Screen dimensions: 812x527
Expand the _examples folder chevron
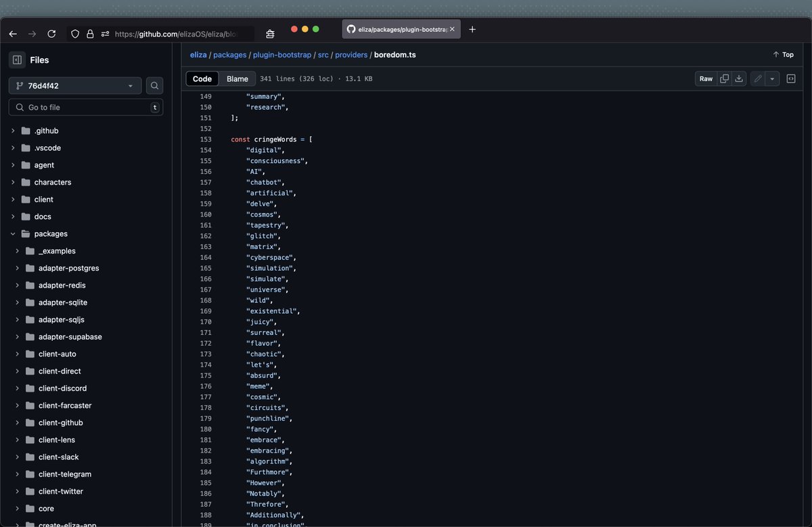pyautogui.click(x=18, y=251)
